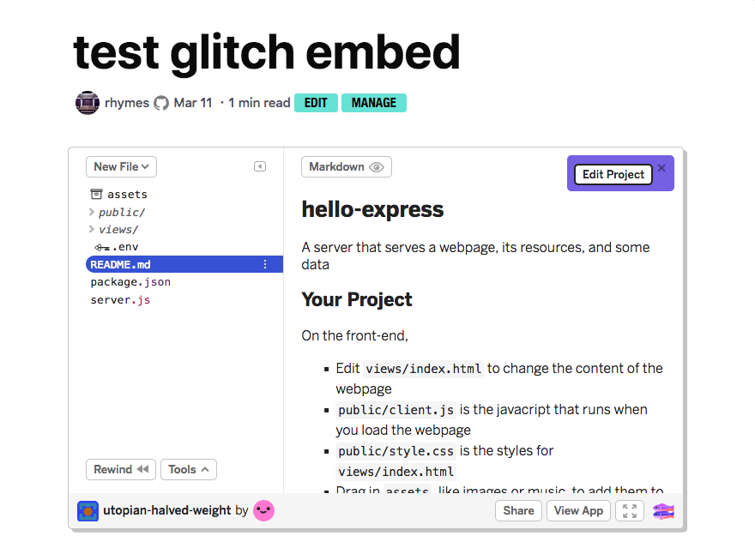Open the MANAGE link

[373, 102]
